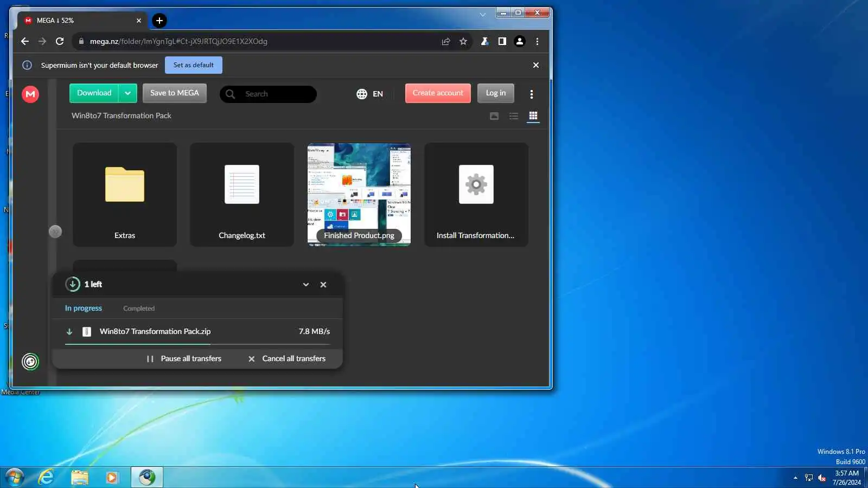This screenshot has width=868, height=488.
Task: Close the transfers panel
Action: click(323, 285)
